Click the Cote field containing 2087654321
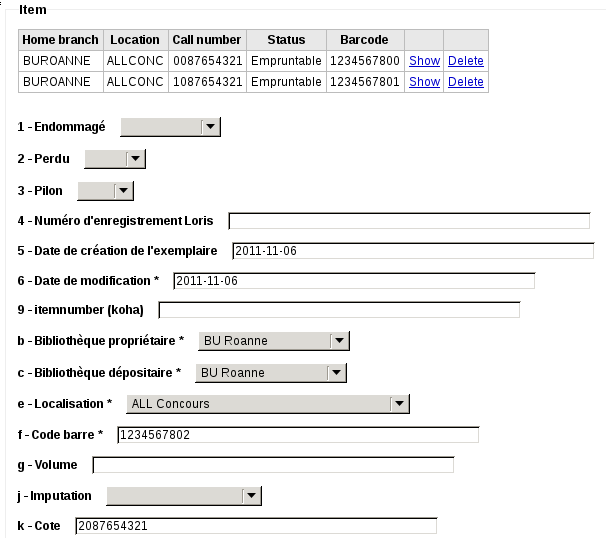Screen dimensions: 606x538 (256, 526)
